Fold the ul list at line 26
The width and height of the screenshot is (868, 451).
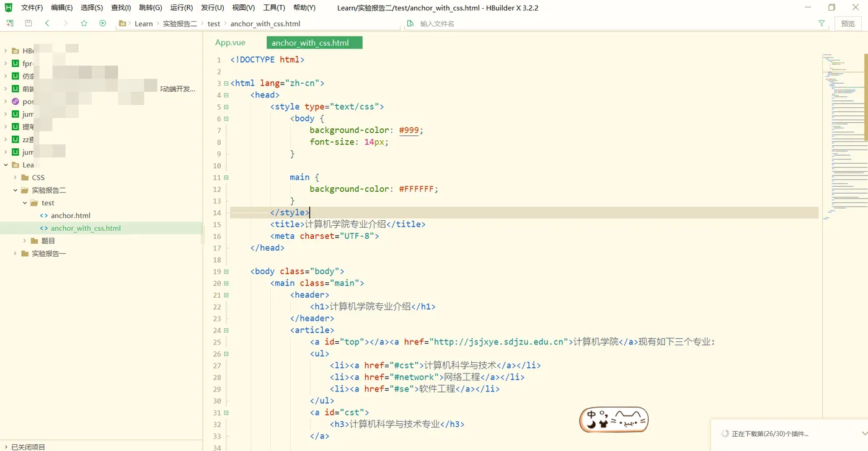[226, 354]
